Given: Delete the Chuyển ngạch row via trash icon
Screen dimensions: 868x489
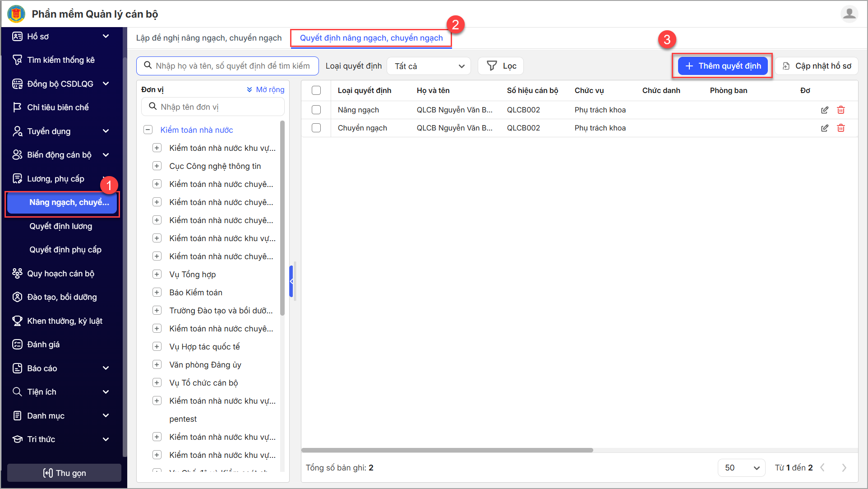Looking at the screenshot, I should point(840,128).
